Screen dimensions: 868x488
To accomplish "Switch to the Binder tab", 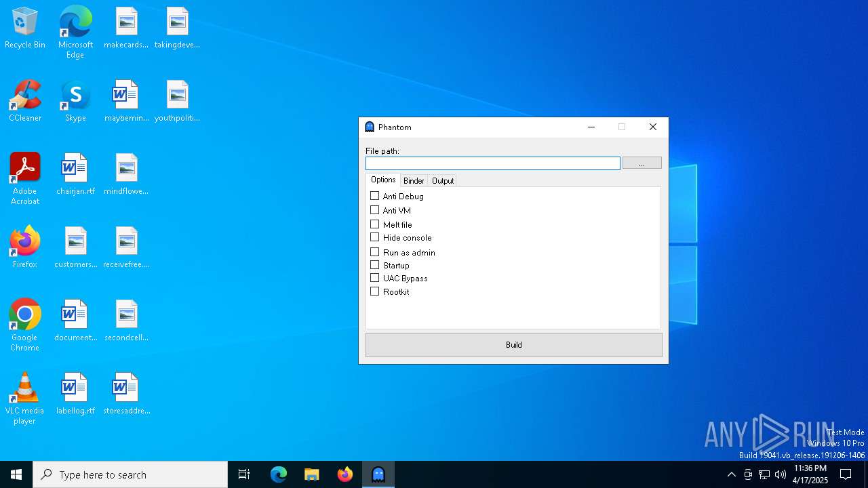I will [414, 181].
